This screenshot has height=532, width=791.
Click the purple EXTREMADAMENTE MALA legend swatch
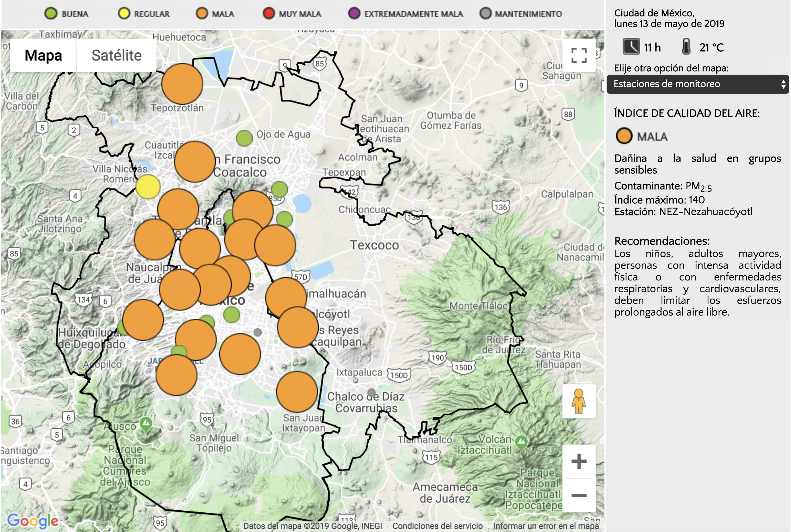(354, 13)
